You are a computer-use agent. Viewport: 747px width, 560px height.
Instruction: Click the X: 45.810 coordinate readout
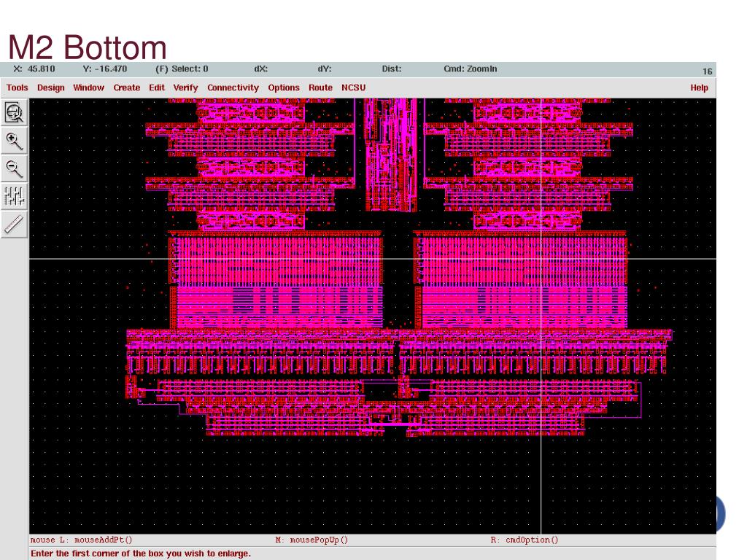pyautogui.click(x=34, y=69)
